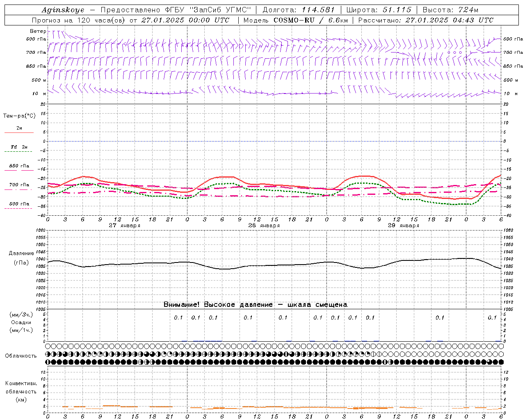Click the longitude value "Долгота: 114.581"
This screenshot has width=525, height=420.
point(299,10)
